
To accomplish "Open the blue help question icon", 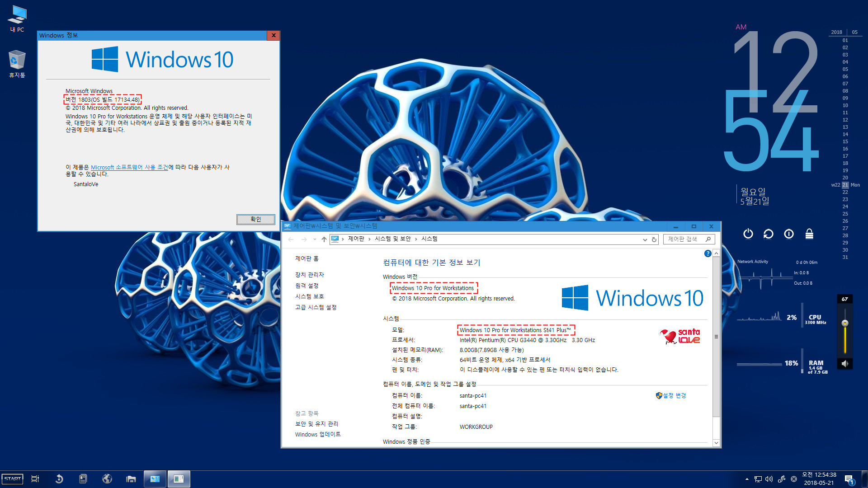I will tap(708, 253).
